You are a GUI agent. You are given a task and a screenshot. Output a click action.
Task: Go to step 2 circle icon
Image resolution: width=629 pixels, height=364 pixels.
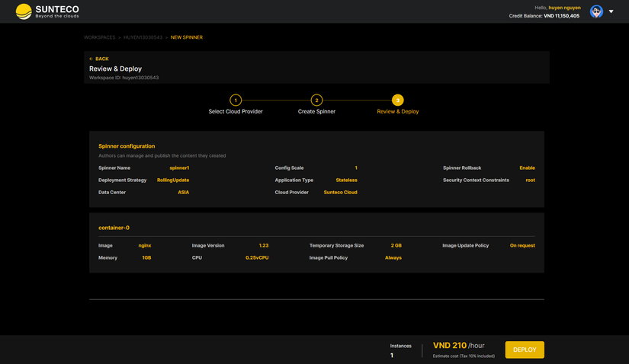[316, 101]
